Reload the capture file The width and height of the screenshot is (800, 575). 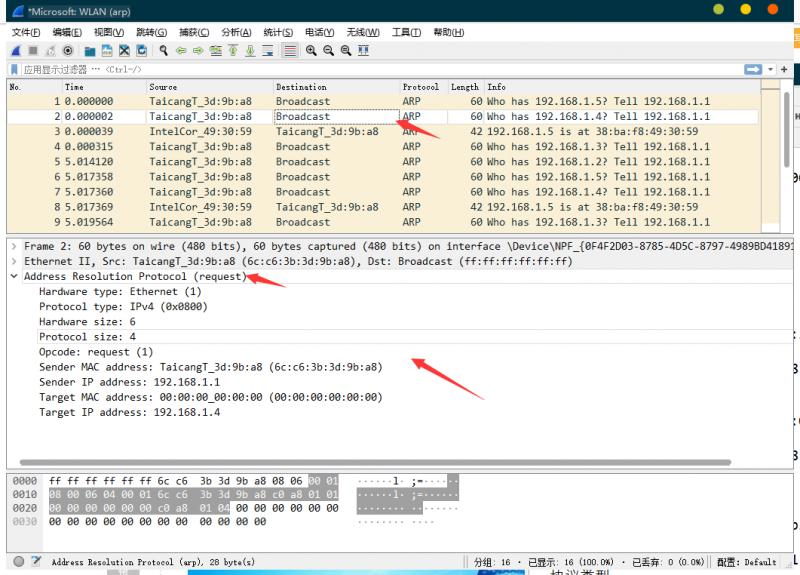[x=141, y=51]
